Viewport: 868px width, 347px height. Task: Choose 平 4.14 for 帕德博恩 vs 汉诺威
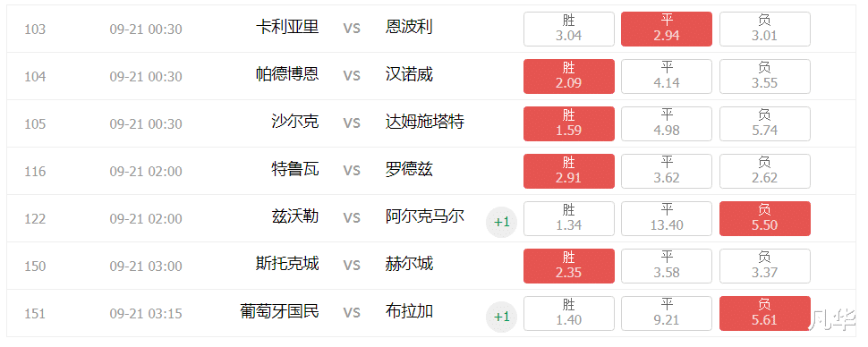point(667,76)
